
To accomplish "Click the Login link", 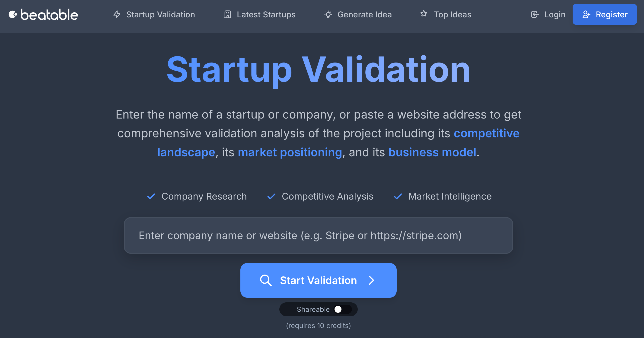I will tap(555, 15).
